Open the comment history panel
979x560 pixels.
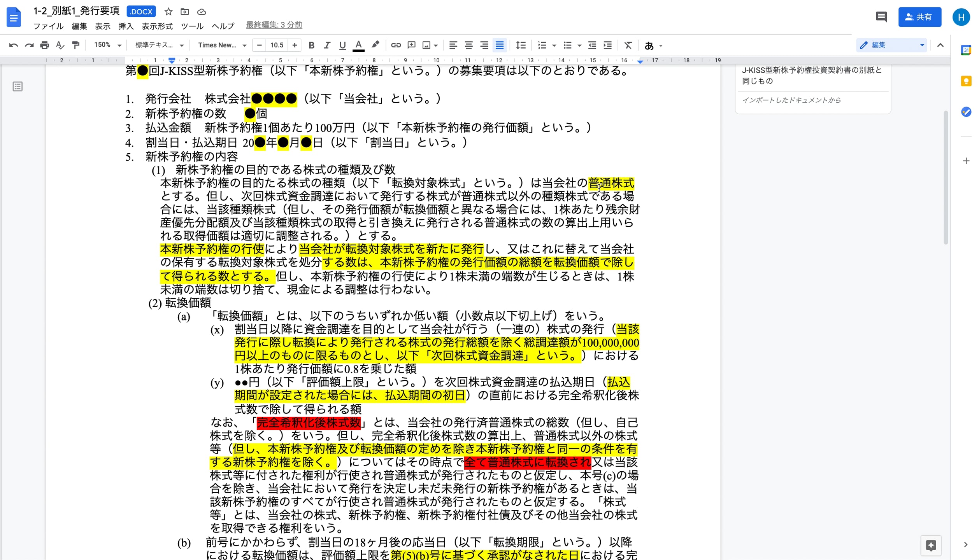click(881, 16)
